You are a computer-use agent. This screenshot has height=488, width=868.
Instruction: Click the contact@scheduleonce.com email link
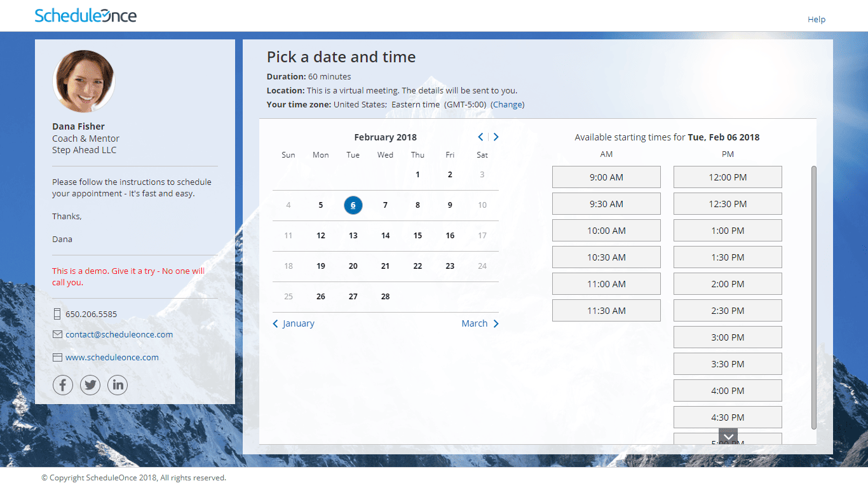tap(119, 334)
